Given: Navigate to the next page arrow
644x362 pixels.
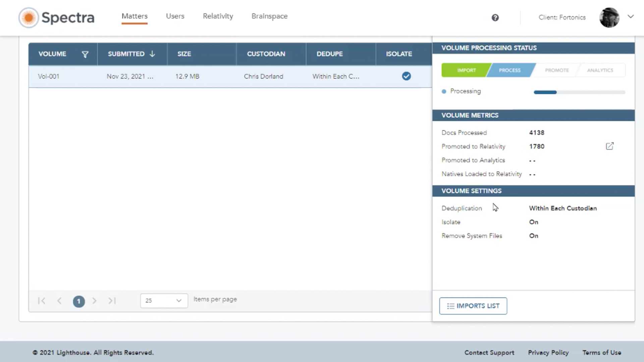Looking at the screenshot, I should pos(95,301).
